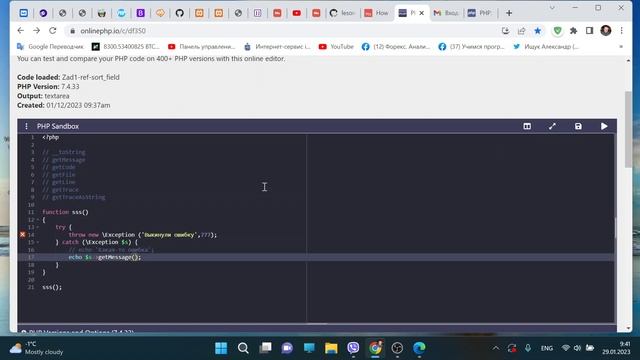The width and height of the screenshot is (640, 360).
Task: Open the weather widget Mostly cloudy
Action: point(37,348)
